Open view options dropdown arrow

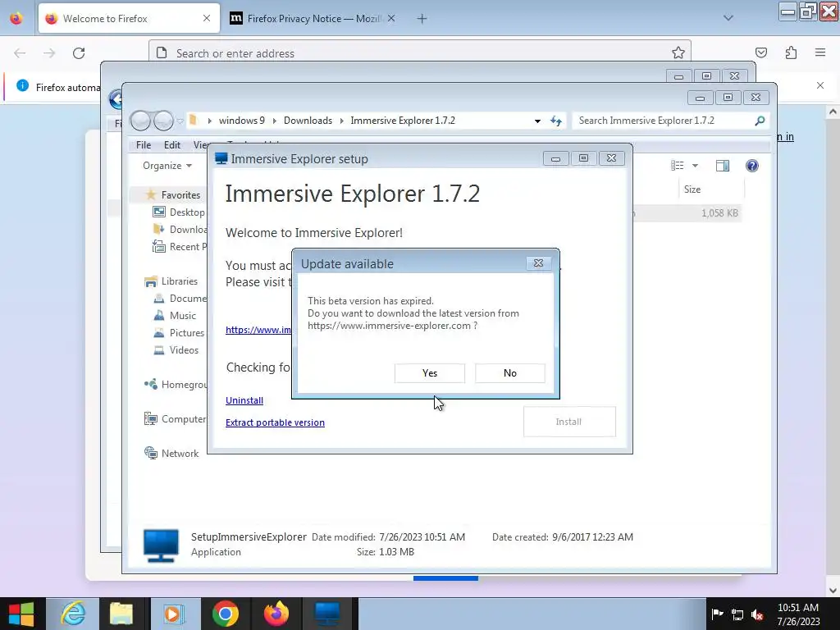click(695, 166)
